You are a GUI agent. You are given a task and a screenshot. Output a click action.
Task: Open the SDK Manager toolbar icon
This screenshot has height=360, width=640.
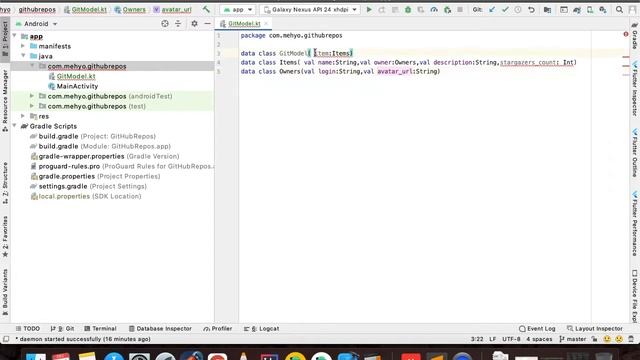click(x=603, y=9)
